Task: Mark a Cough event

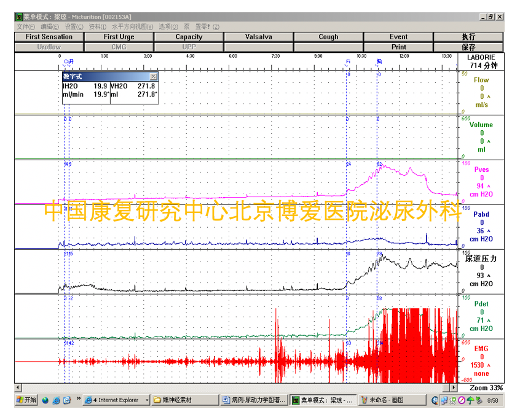Action: 329,37
